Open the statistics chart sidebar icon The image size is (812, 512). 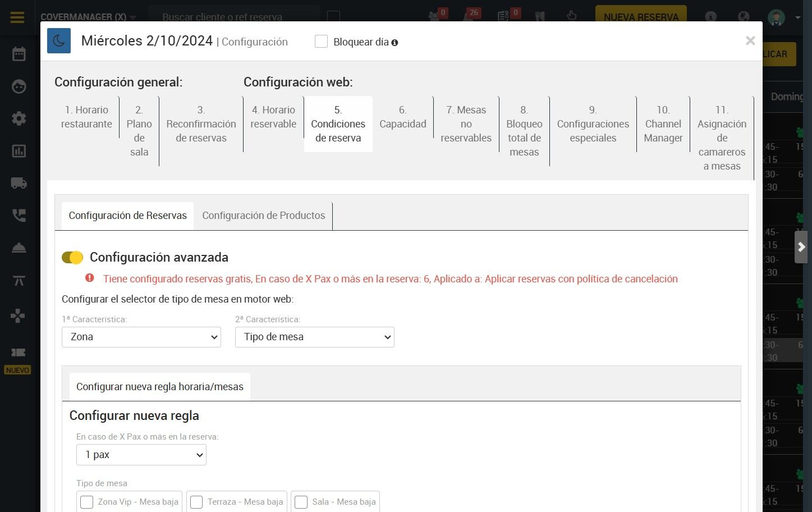click(x=19, y=151)
